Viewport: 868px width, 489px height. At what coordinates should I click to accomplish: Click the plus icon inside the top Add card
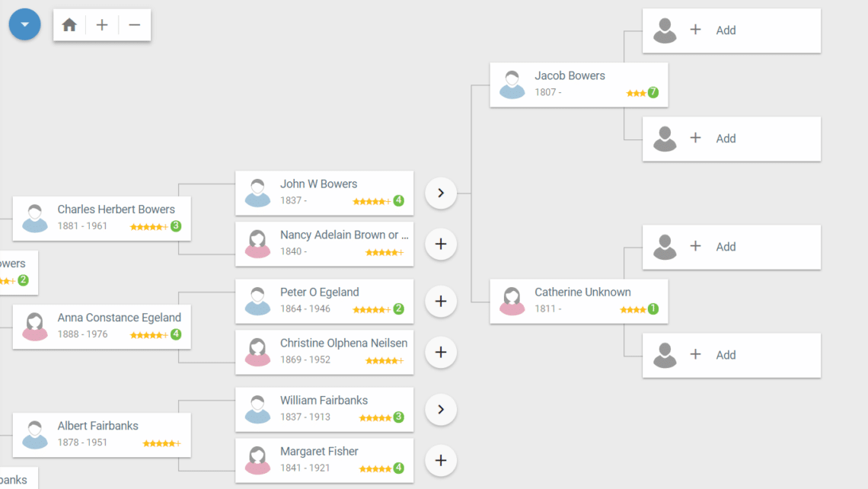pos(695,30)
